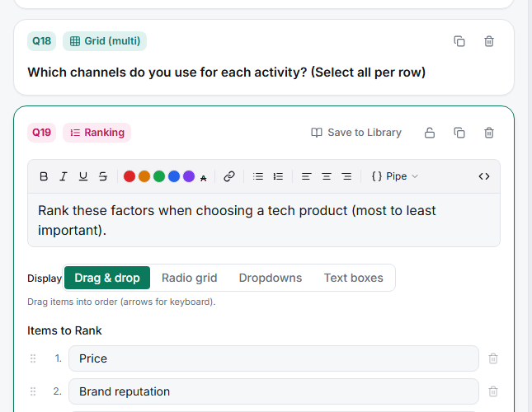The width and height of the screenshot is (532, 412).
Task: Clear text color formatting
Action: pyautogui.click(x=203, y=178)
